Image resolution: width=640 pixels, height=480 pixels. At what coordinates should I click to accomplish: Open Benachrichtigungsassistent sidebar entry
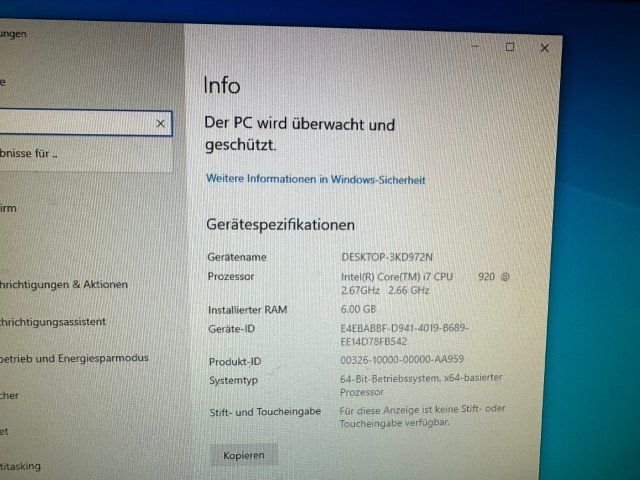coord(53,322)
